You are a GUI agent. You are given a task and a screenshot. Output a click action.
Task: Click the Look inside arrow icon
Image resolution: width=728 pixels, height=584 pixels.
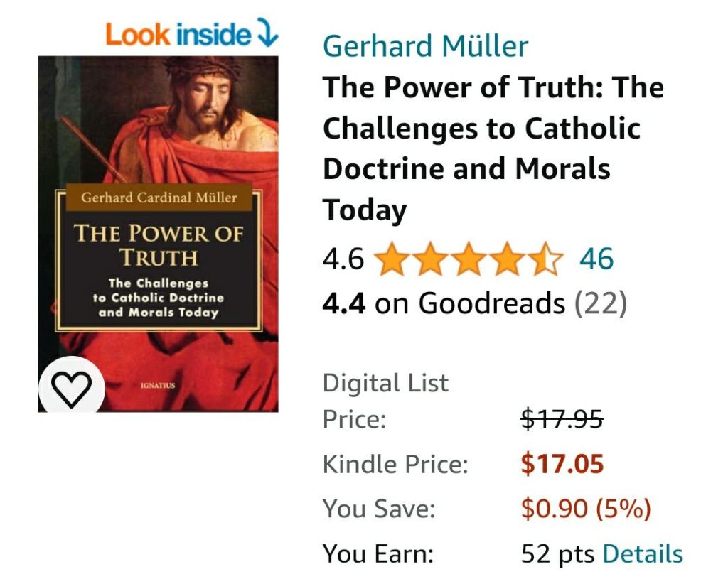point(267,34)
